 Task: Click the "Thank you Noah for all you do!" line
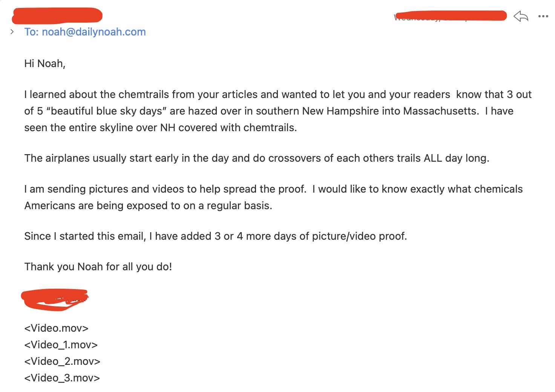[x=98, y=266]
